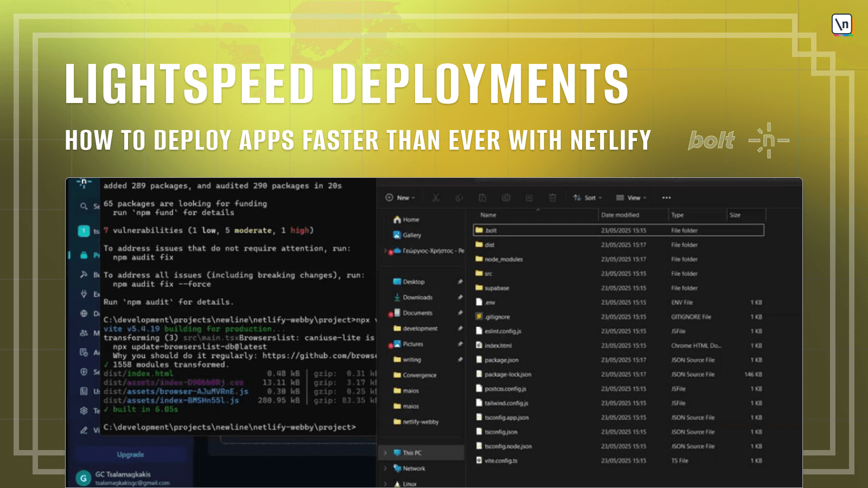Open Visual editor pencil icon

click(x=84, y=430)
